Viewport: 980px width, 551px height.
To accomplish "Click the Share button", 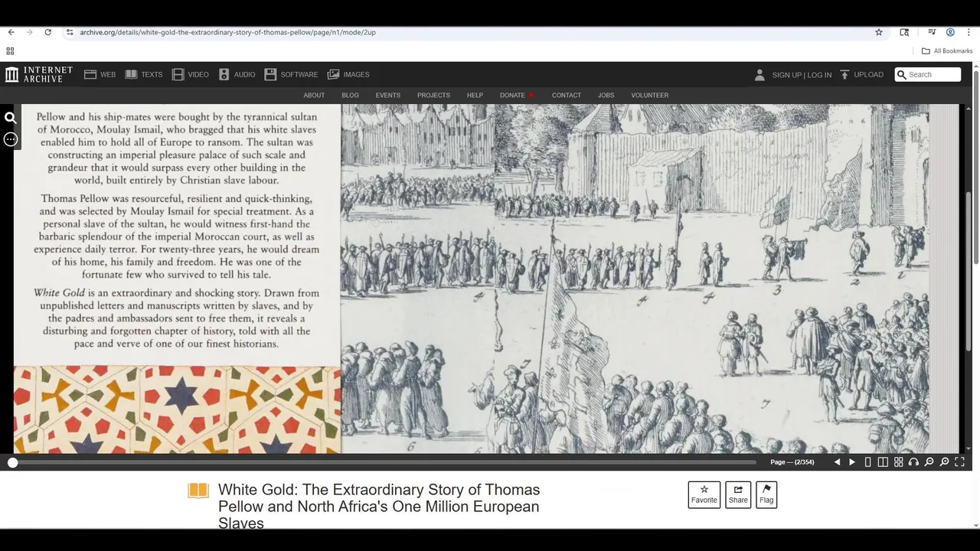I will pos(738,494).
